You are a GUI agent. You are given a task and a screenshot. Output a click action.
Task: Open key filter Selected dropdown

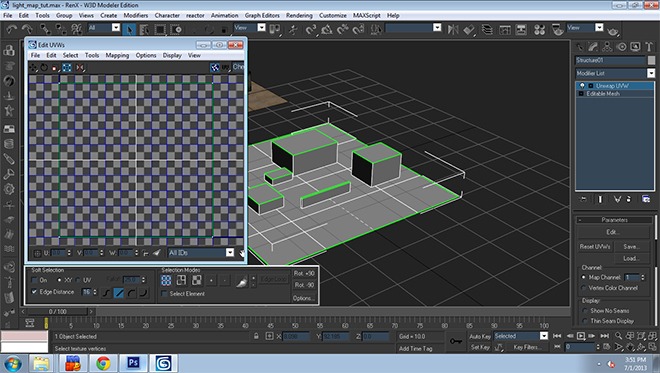pyautogui.click(x=544, y=336)
